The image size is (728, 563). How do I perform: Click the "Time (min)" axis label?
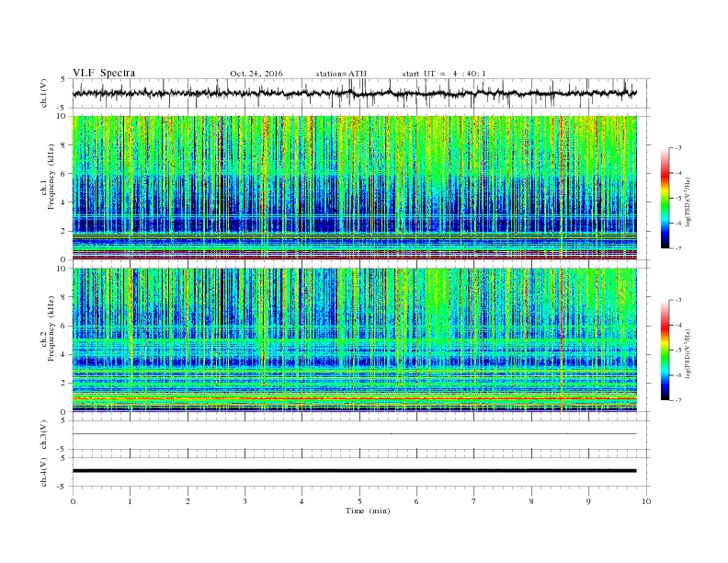368,511
